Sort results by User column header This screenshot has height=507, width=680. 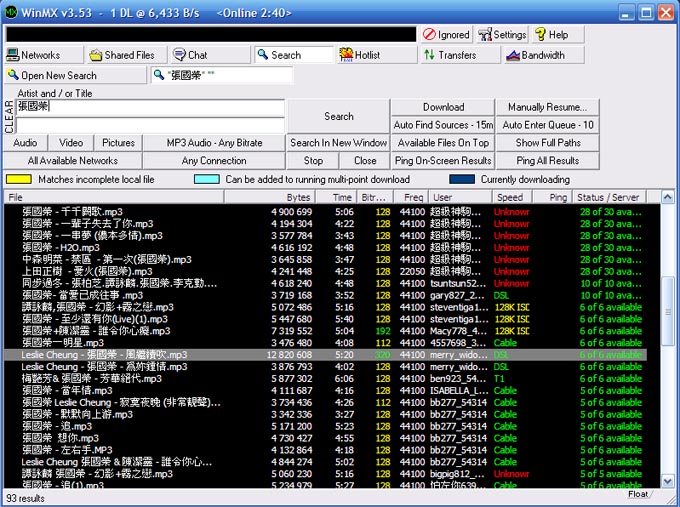click(x=461, y=197)
